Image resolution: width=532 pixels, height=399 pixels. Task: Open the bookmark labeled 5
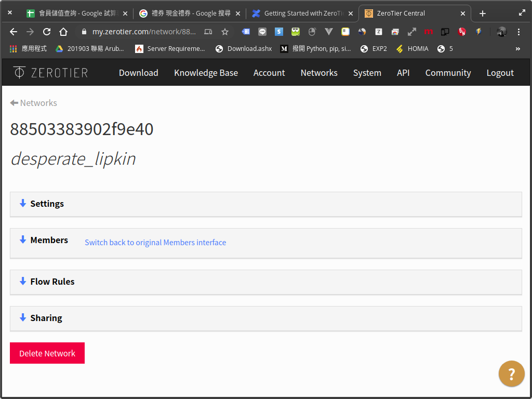445,49
